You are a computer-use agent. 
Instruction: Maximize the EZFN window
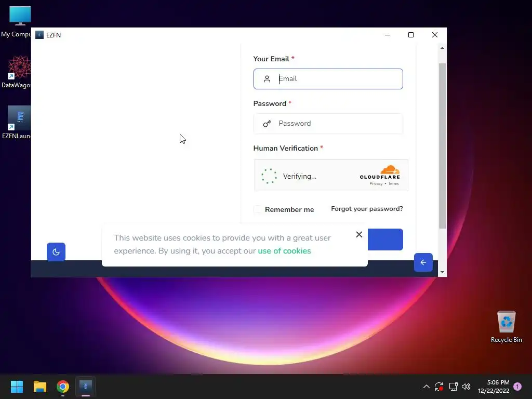(411, 35)
